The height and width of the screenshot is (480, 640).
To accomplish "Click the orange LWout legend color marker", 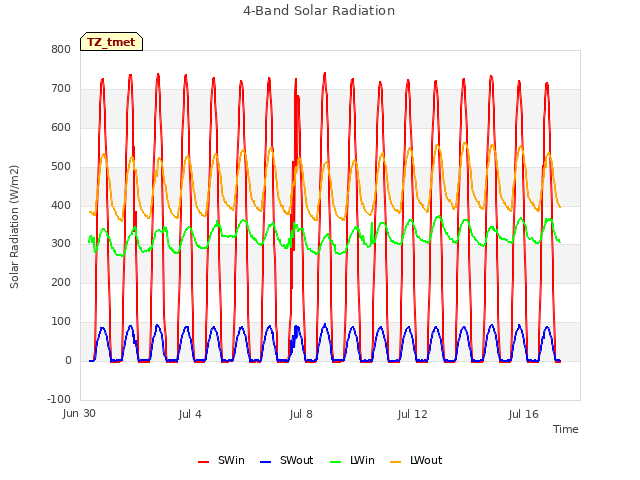I will point(396,462).
